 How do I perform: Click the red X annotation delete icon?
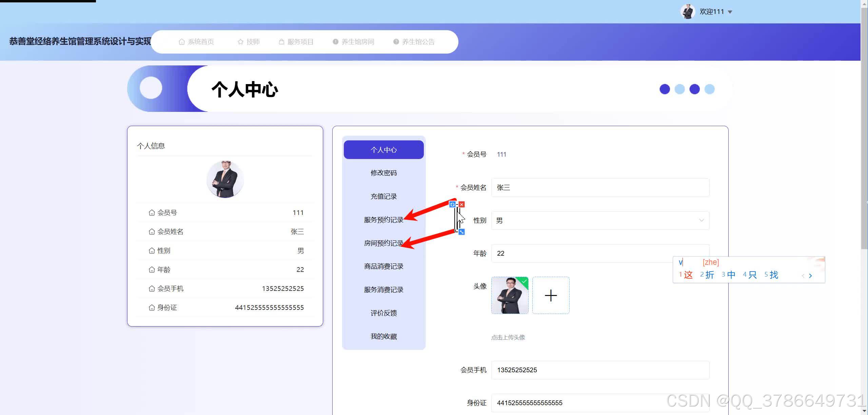462,204
